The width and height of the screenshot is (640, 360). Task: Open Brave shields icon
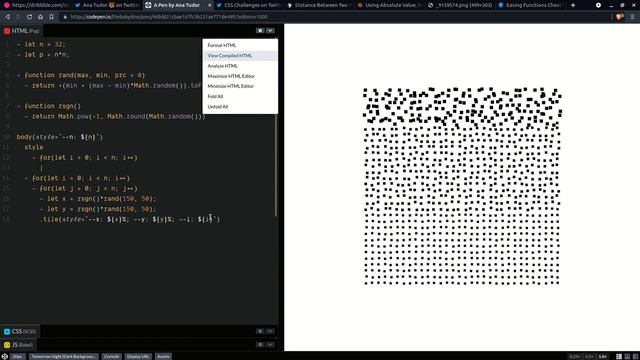(x=620, y=17)
